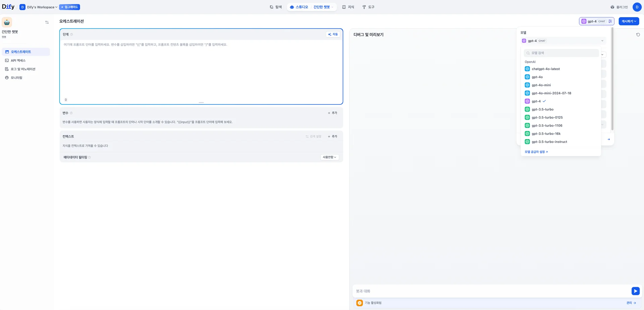The width and height of the screenshot is (644, 310).
Task: Choose gpt-3.5-turbo-16k model option
Action: click(546, 134)
